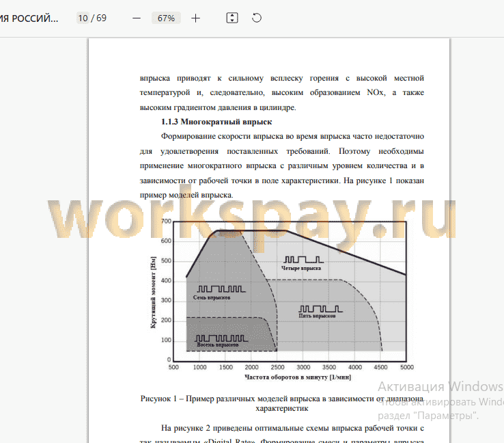504x443 pixels.
Task: Click the x-axis value 2500
Action: [x=277, y=367]
